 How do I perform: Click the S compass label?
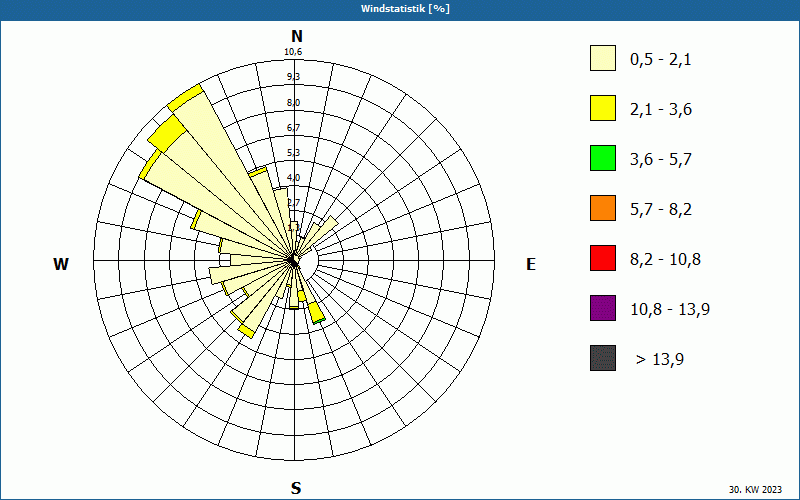pyautogui.click(x=296, y=488)
